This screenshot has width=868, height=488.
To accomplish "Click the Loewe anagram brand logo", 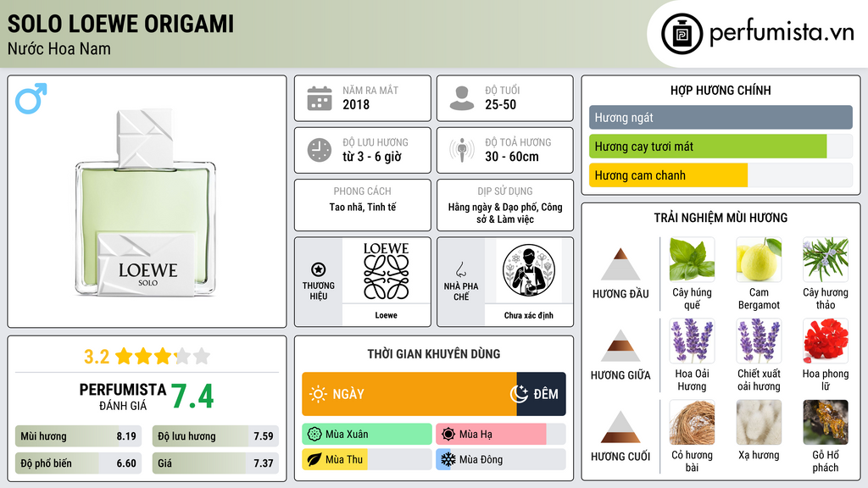I will 386,271.
